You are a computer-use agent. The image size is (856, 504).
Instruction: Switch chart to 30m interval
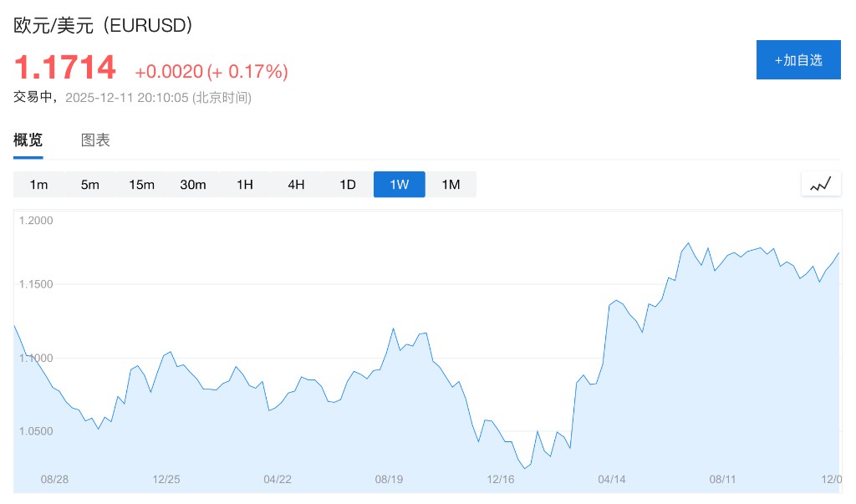(x=193, y=185)
